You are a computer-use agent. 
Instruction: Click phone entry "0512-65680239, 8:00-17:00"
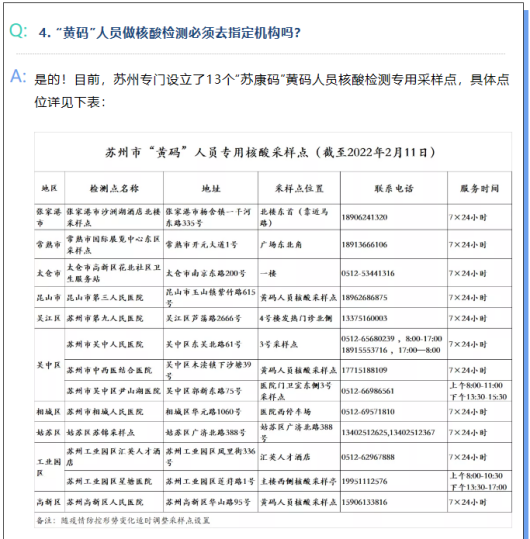click(x=392, y=339)
